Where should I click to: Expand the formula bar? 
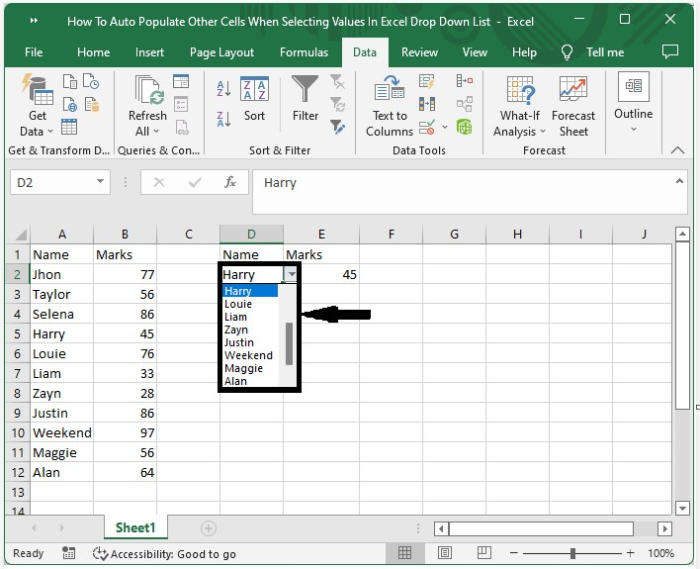pyautogui.click(x=679, y=181)
